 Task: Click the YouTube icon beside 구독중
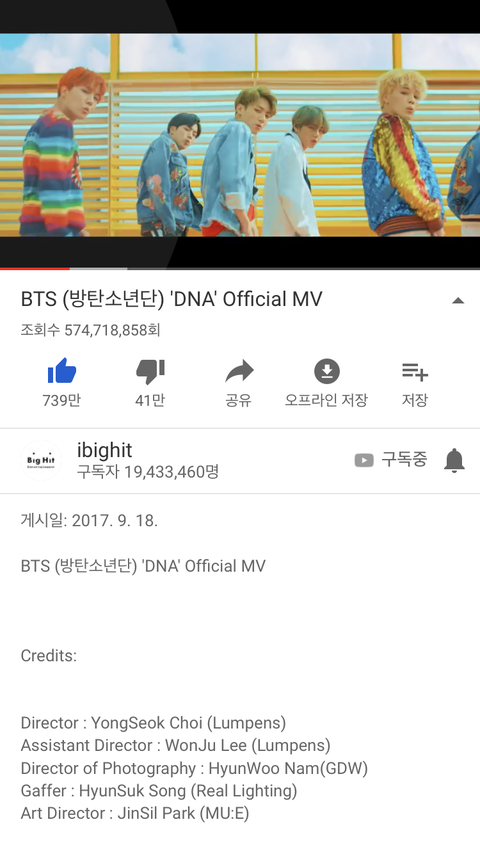coord(364,461)
